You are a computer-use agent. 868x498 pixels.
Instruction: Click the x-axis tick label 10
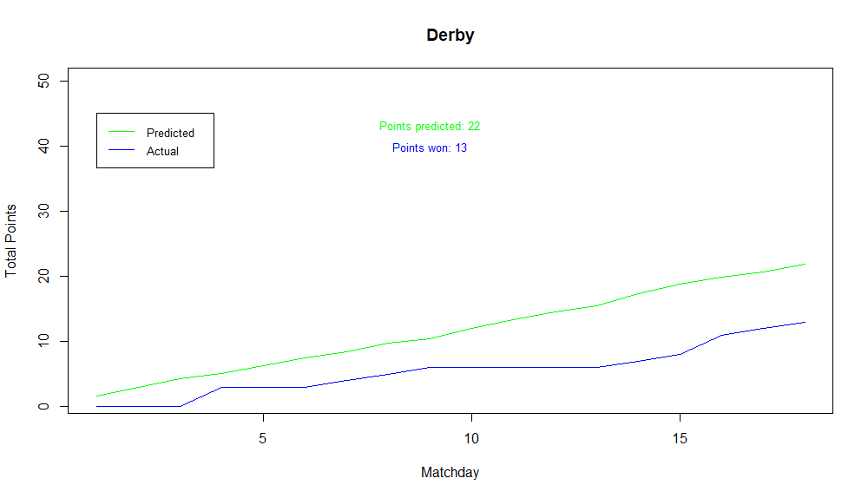click(x=471, y=438)
